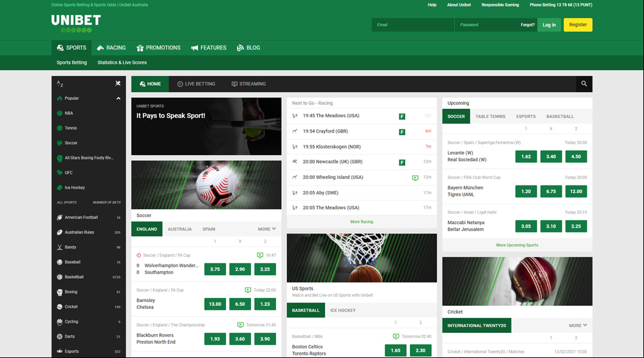Image resolution: width=644 pixels, height=358 pixels.
Task: Click the Log in button
Action: (x=549, y=24)
